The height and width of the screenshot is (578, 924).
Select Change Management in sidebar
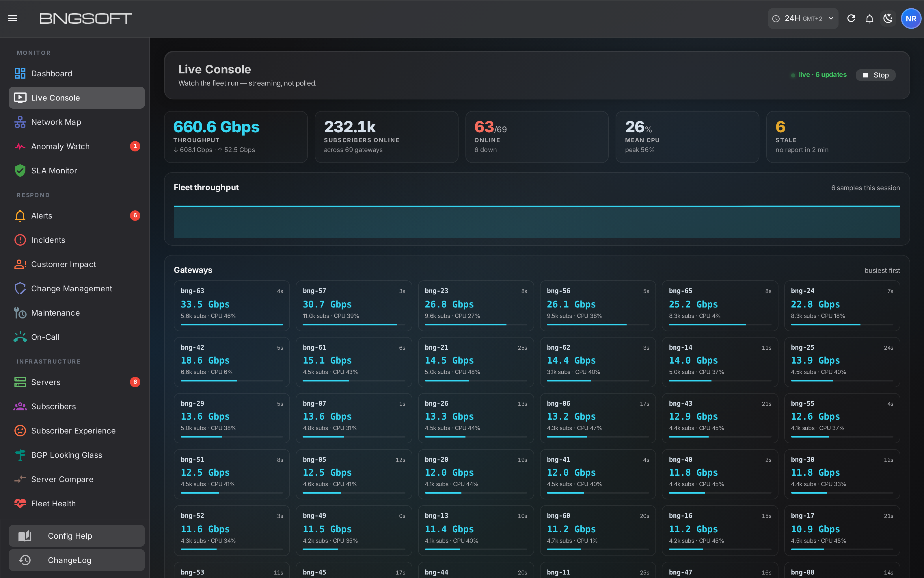click(77, 289)
